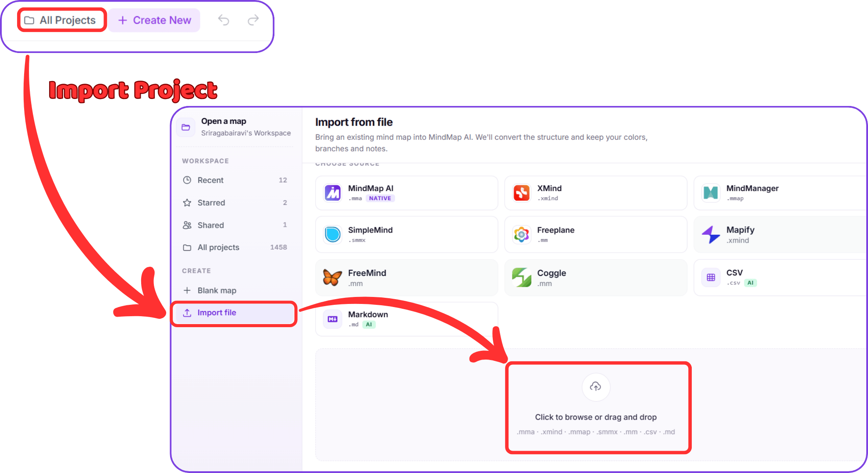
Task: Open the All Projects button in the toolbar
Action: click(62, 20)
